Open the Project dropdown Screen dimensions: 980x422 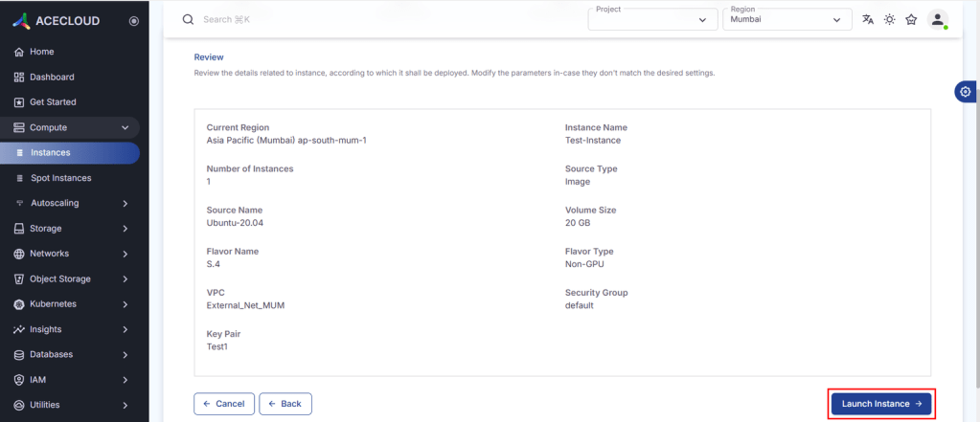pyautogui.click(x=652, y=19)
